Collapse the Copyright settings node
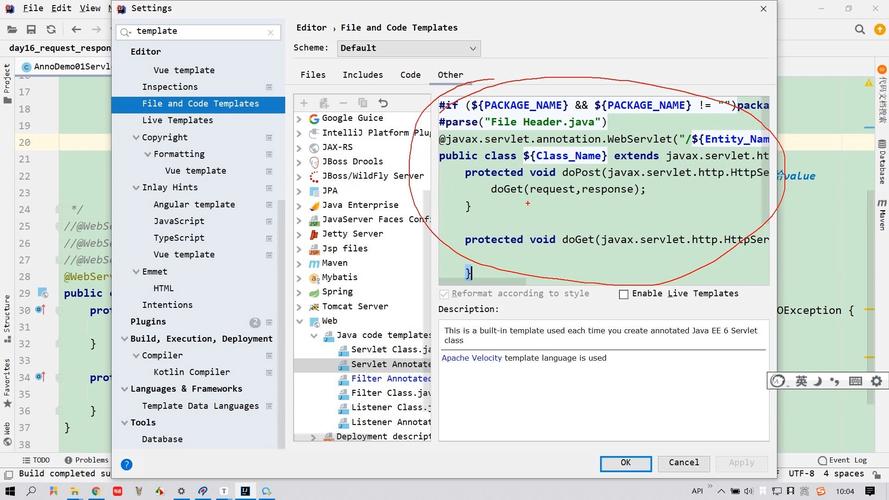The height and width of the screenshot is (500, 889). pyautogui.click(x=136, y=137)
